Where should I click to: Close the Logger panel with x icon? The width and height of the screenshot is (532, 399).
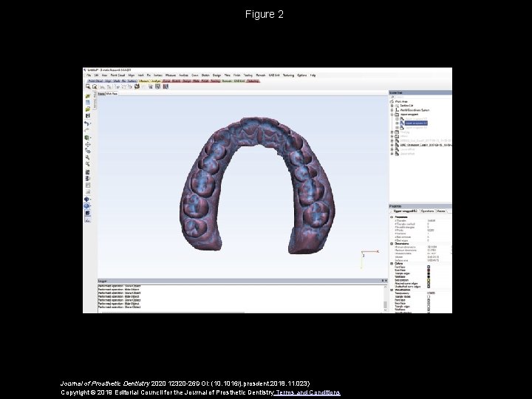[386, 281]
